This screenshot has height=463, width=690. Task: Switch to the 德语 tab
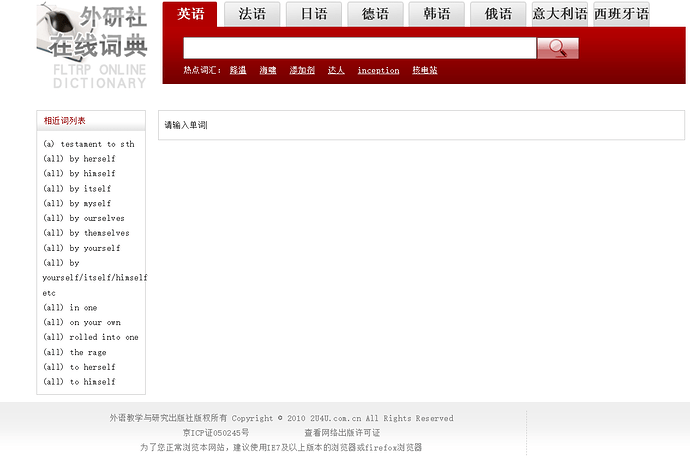pyautogui.click(x=375, y=14)
